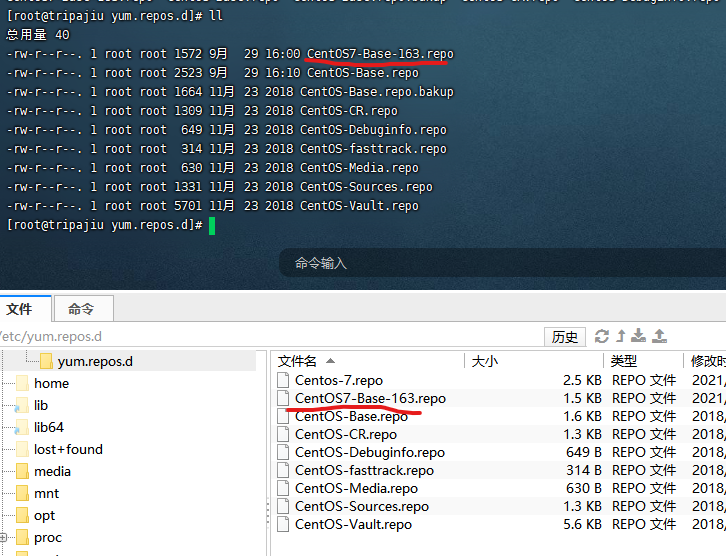Click CentOS-Vault.repo in terminal output

359,206
